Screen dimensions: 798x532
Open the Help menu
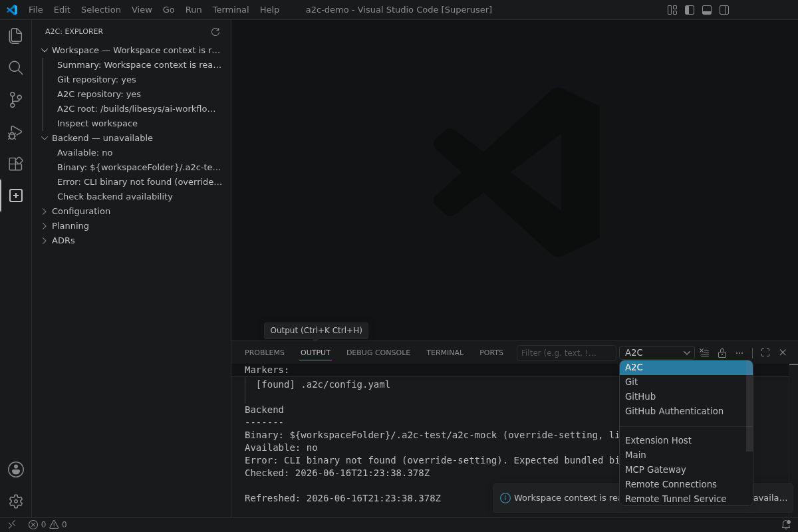[x=269, y=10]
